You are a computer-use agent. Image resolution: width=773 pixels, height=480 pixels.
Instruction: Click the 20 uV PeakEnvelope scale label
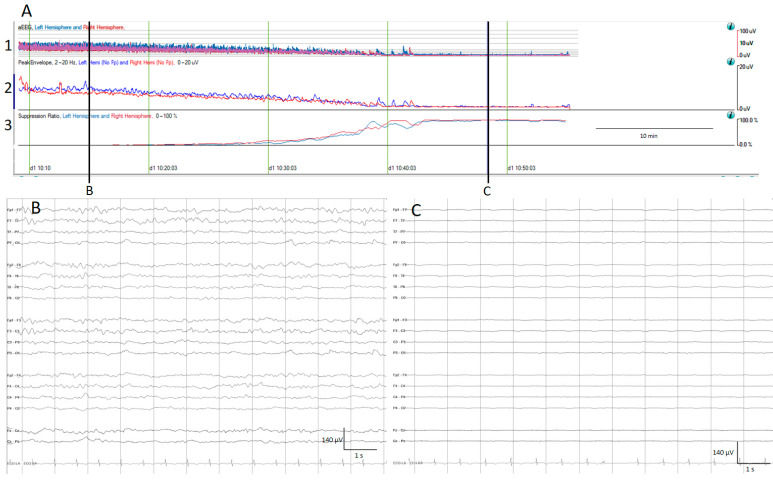click(x=746, y=67)
